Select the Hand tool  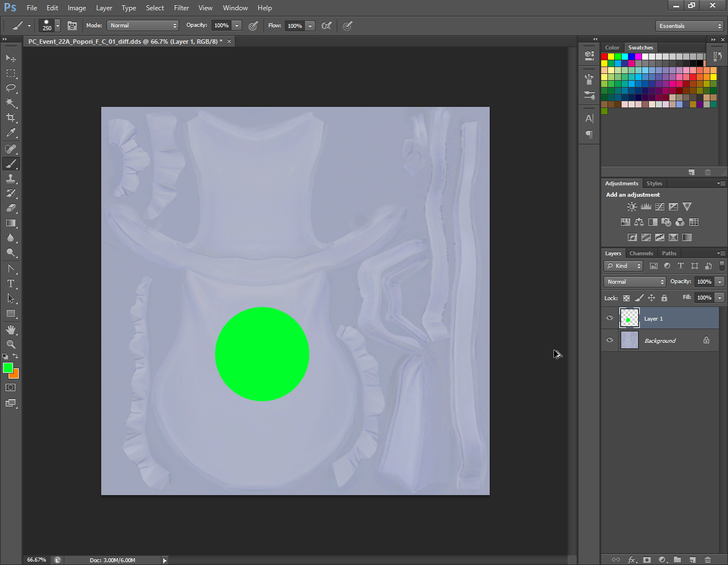(x=11, y=330)
